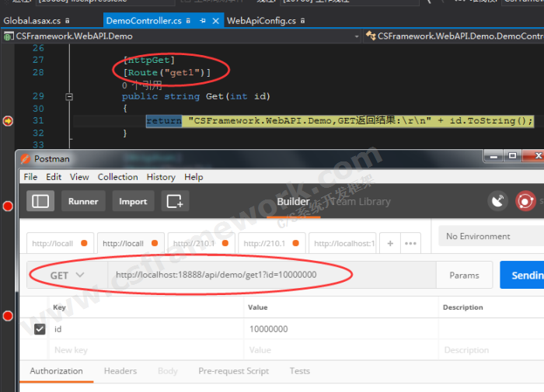Click the breakpoint marker on line 31

click(x=8, y=120)
